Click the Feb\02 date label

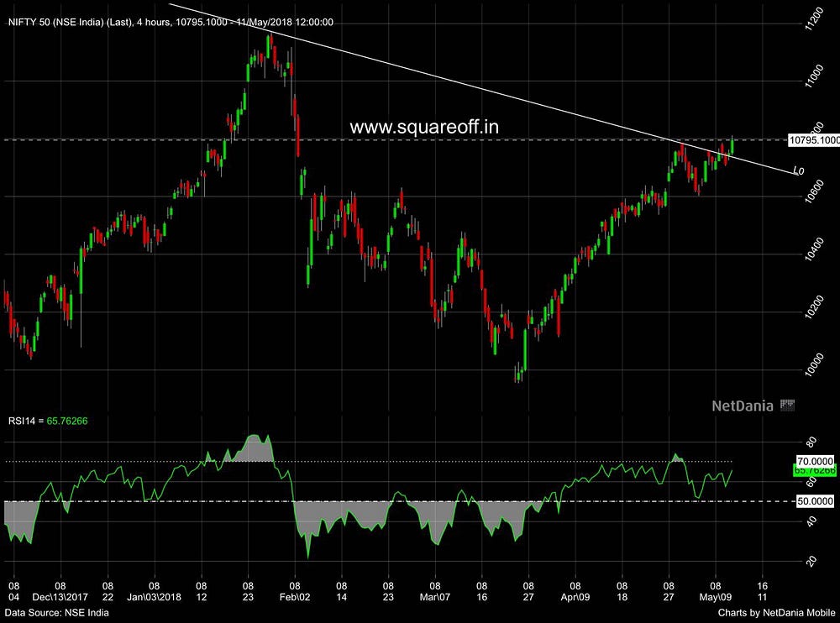[295, 597]
